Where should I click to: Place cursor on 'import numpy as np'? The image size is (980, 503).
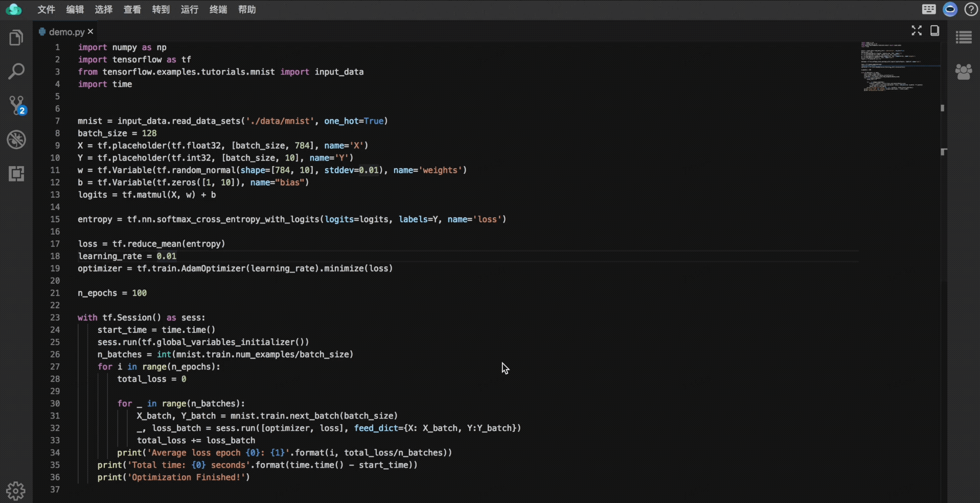[122, 47]
